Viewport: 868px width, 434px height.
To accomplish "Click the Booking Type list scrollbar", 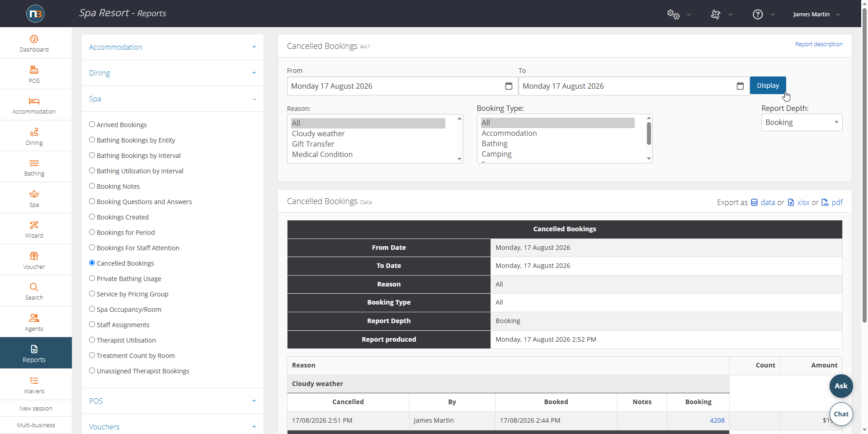I will pyautogui.click(x=649, y=134).
